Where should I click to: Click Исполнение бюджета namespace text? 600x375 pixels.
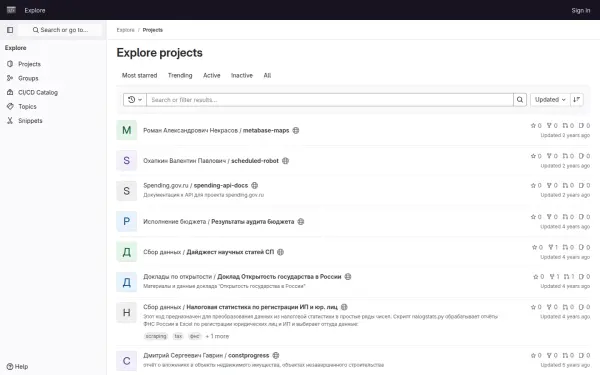pyautogui.click(x=174, y=222)
